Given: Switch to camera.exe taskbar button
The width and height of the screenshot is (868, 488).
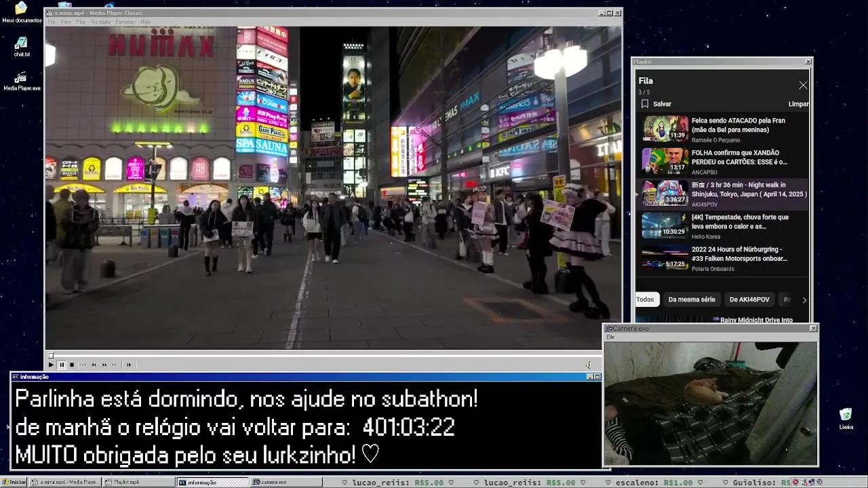Looking at the screenshot, I should tap(285, 482).
